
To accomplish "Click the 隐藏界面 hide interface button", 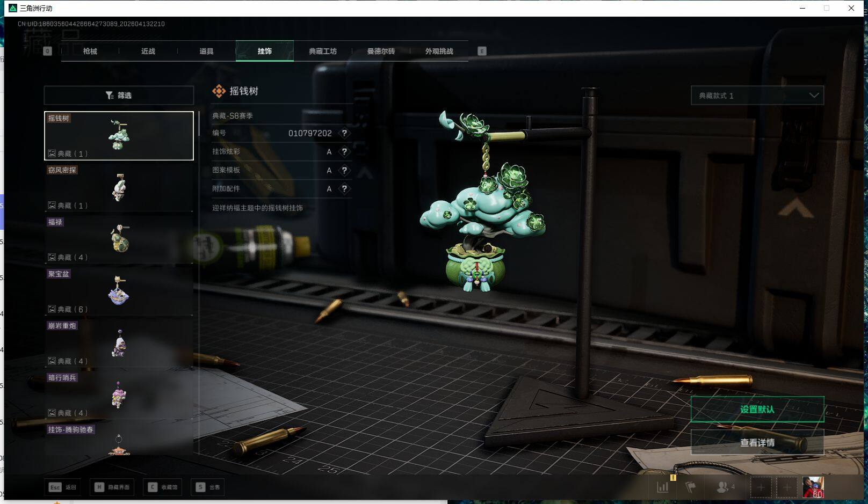I will click(113, 487).
